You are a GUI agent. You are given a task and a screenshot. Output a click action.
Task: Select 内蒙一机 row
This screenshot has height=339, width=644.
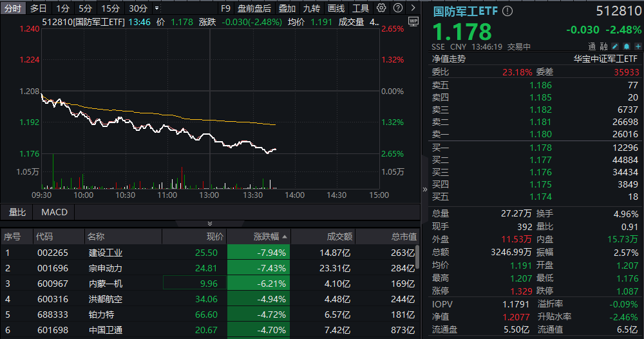209,284
